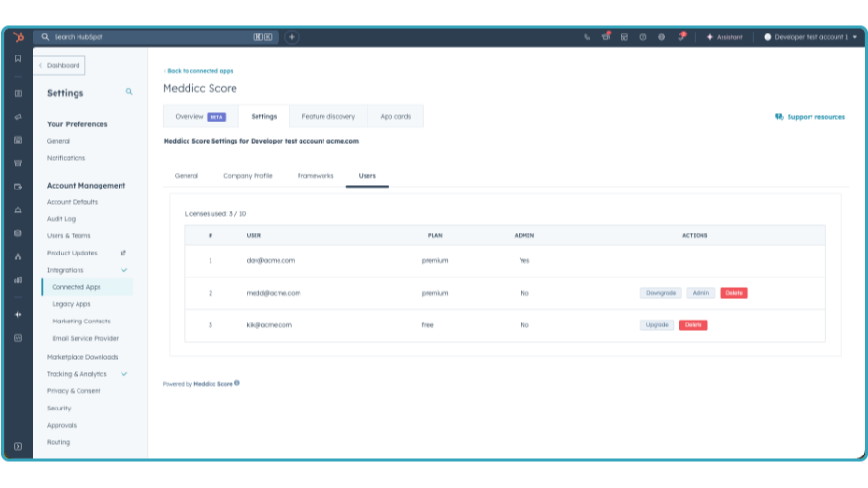The image size is (868, 488).
Task: Open the help question mark icon
Action: pos(643,37)
